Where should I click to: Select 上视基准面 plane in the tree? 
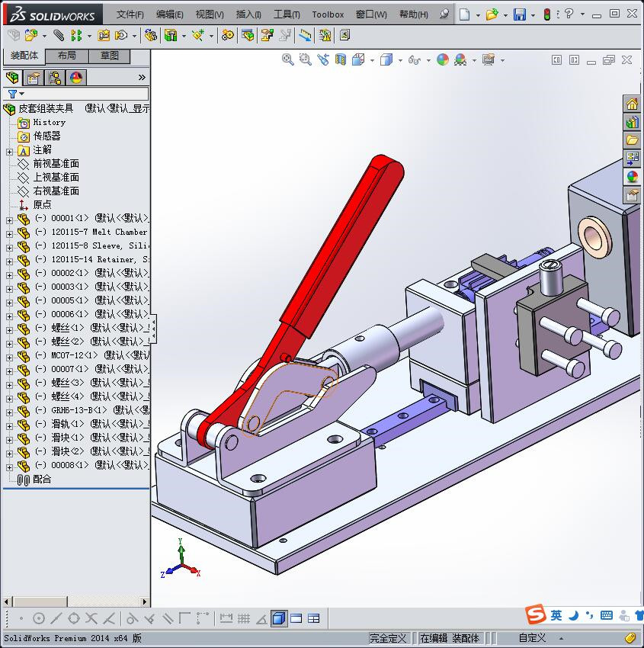(x=56, y=178)
